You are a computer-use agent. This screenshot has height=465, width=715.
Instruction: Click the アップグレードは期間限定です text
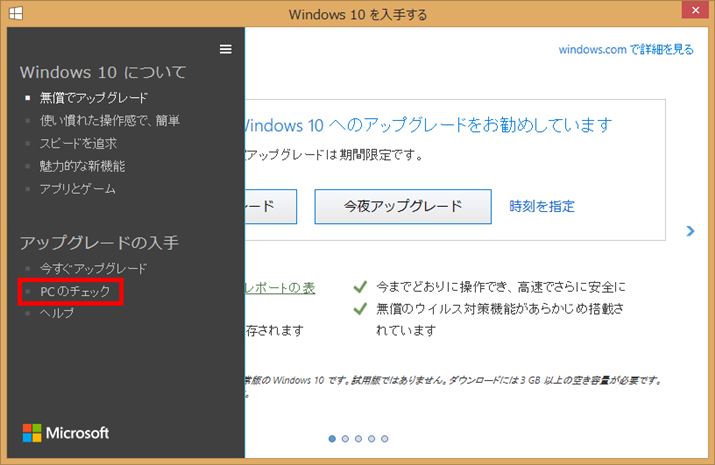pyautogui.click(x=334, y=155)
